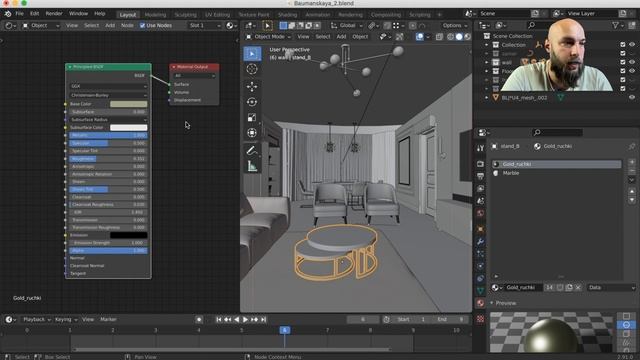Open the Particles properties tab icon
This screenshot has width=640, height=360.
(x=480, y=254)
